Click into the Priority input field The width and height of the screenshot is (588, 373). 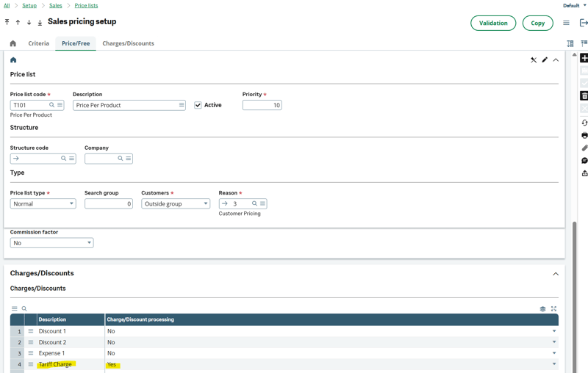pyautogui.click(x=262, y=106)
